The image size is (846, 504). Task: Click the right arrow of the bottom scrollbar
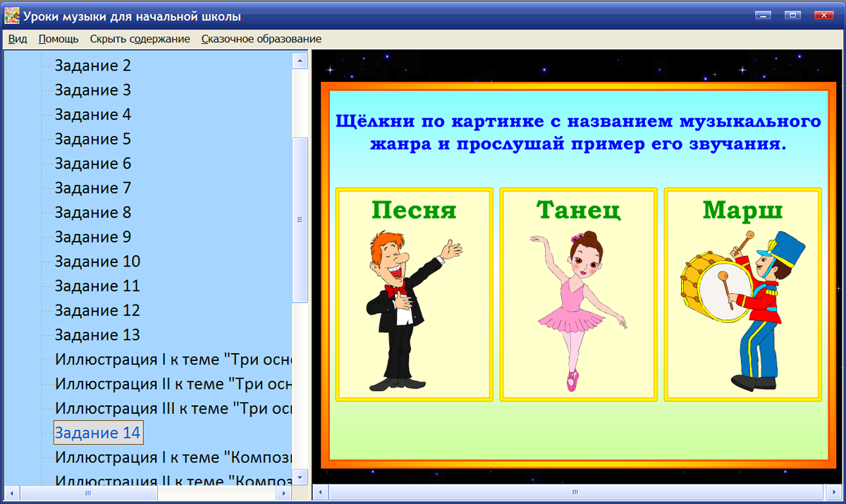pos(836,493)
